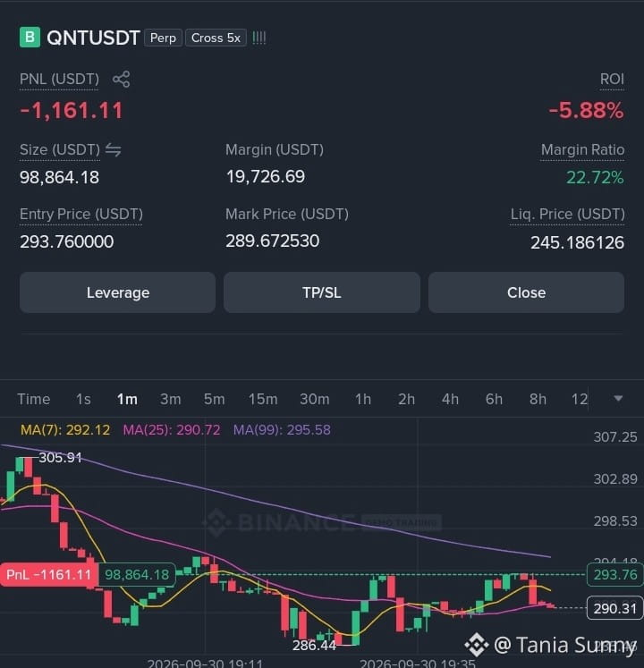
Task: Tap the PNL share icon
Action: [121, 80]
